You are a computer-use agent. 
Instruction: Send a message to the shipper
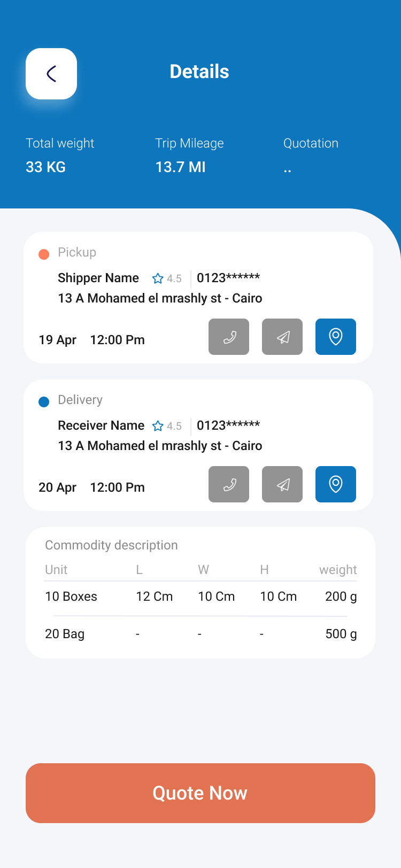point(282,337)
